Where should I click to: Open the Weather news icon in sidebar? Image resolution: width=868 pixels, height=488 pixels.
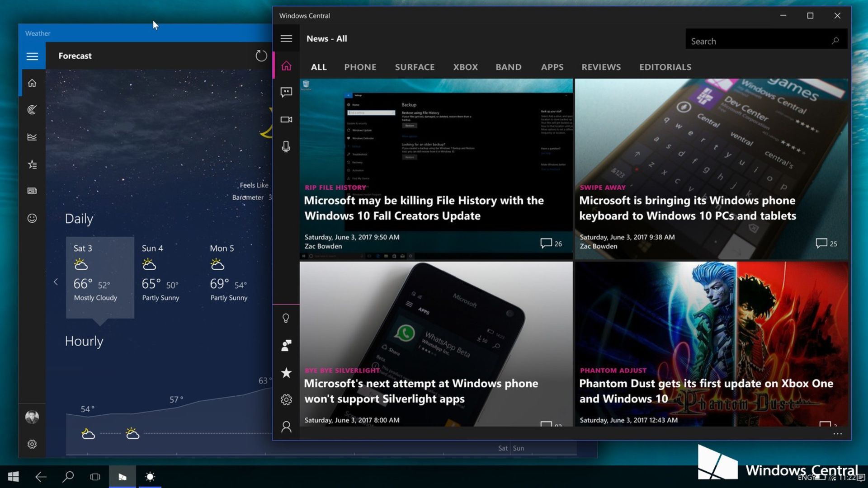(32, 191)
